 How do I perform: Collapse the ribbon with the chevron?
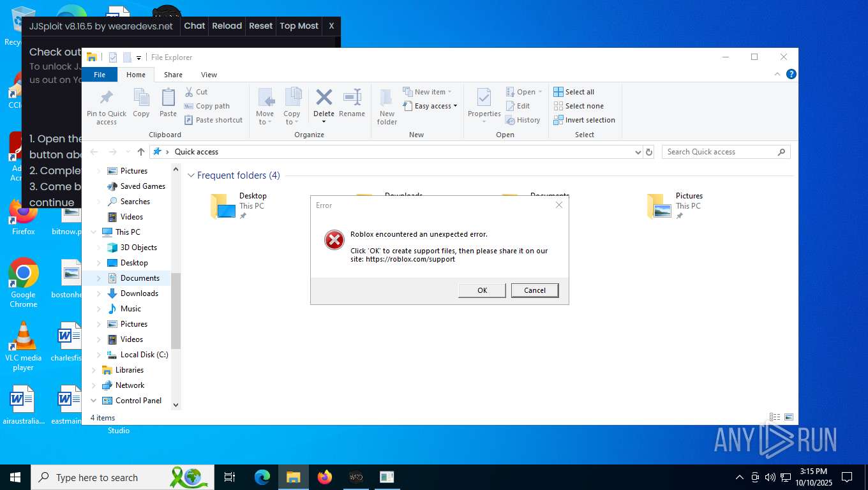(777, 74)
